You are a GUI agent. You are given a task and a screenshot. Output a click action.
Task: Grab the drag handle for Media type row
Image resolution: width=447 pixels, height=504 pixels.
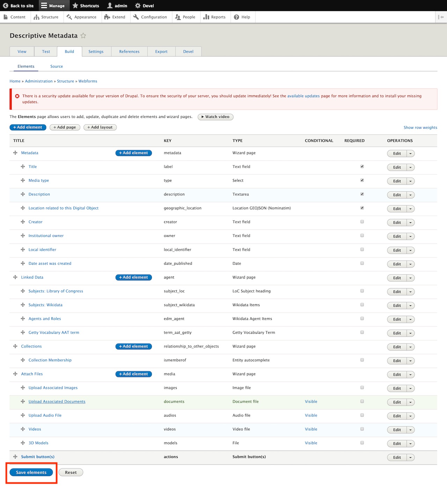coord(23,180)
